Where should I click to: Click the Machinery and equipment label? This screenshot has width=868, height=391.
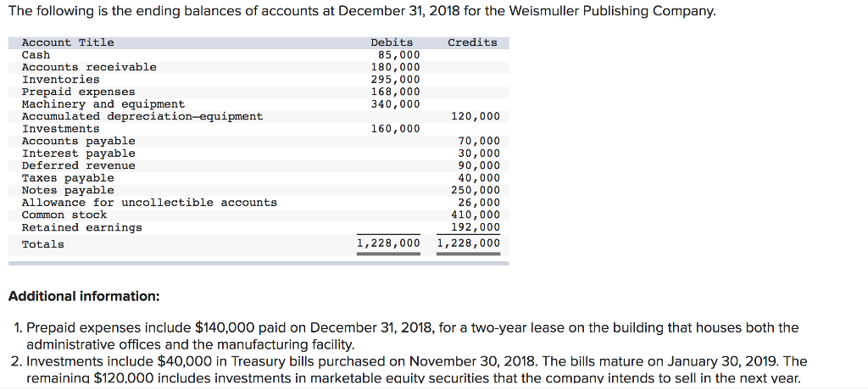point(103,104)
